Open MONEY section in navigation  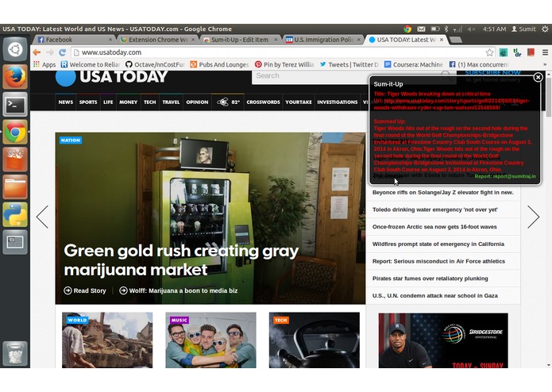(128, 102)
